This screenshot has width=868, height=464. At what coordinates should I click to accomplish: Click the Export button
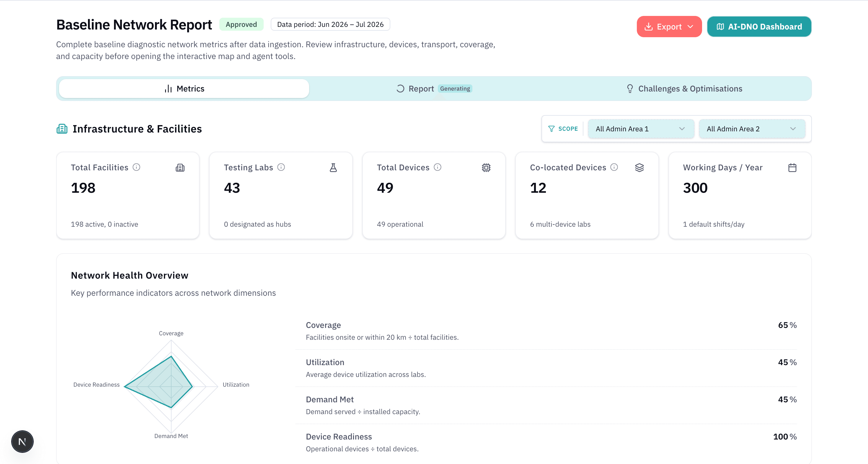coord(669,27)
